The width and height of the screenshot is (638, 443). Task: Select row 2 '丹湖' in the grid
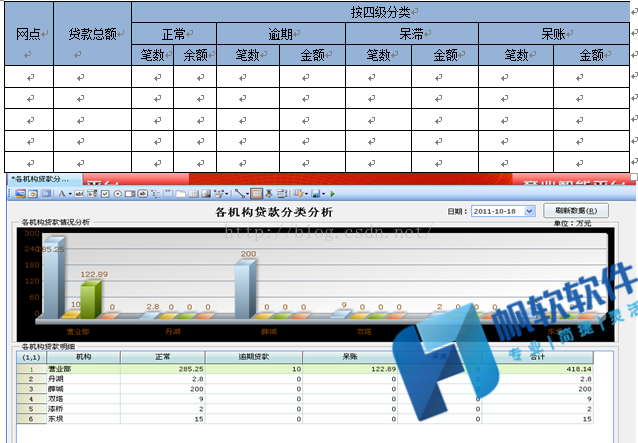tap(304, 379)
